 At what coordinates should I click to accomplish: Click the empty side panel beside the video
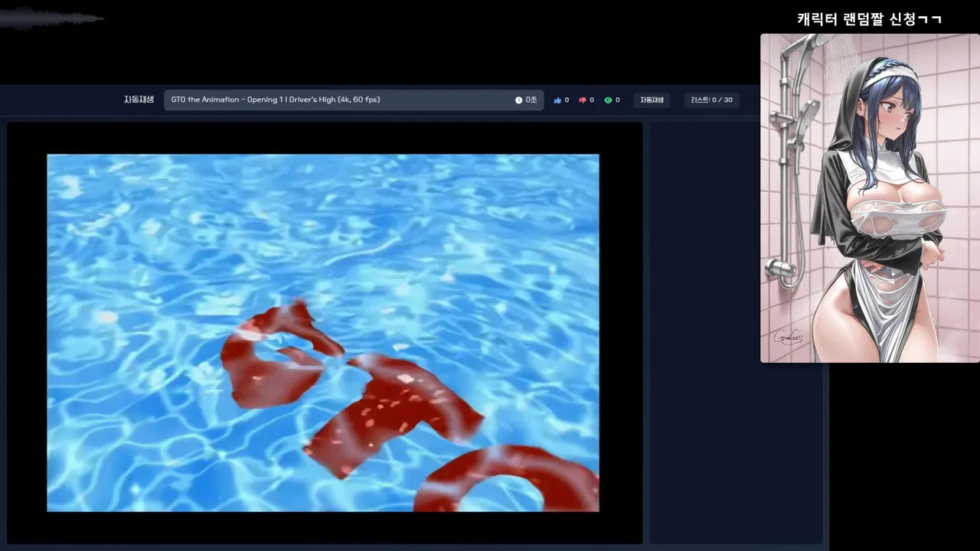(x=736, y=333)
